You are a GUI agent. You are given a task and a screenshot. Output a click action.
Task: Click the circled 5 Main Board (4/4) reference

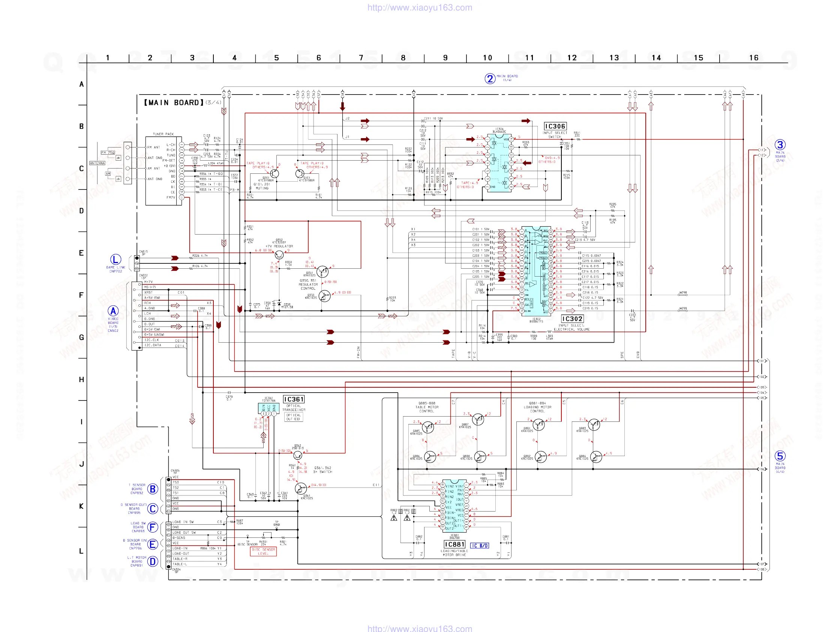pos(780,456)
